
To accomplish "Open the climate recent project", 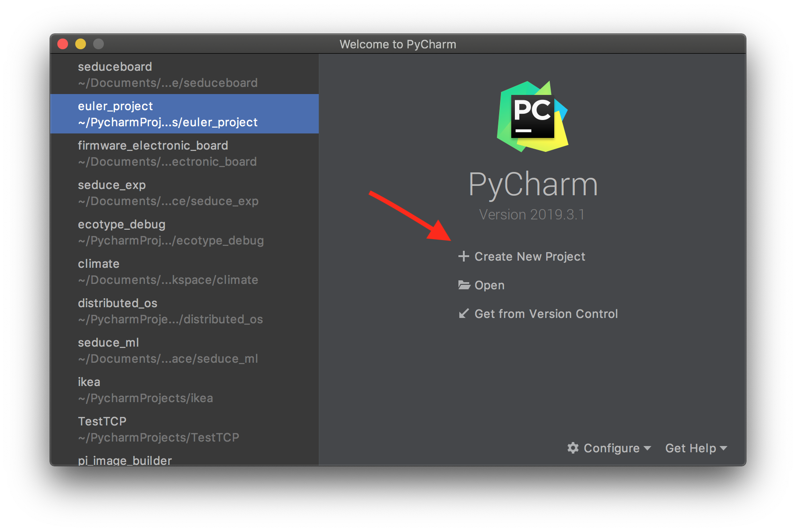I will point(184,271).
